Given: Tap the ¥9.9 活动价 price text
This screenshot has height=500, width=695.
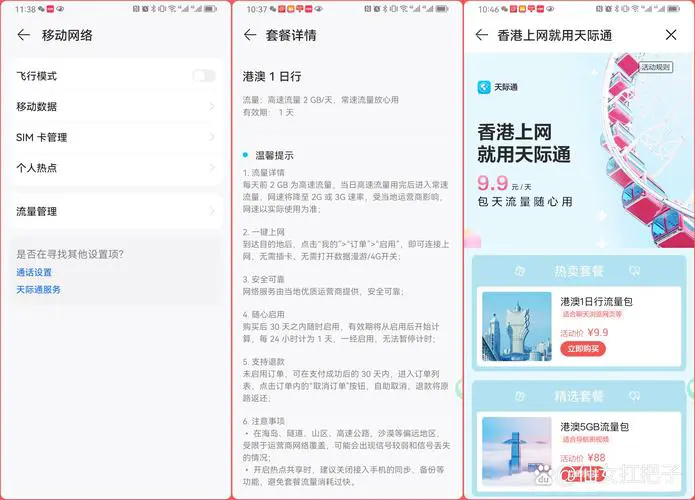Looking at the screenshot, I should tap(598, 332).
